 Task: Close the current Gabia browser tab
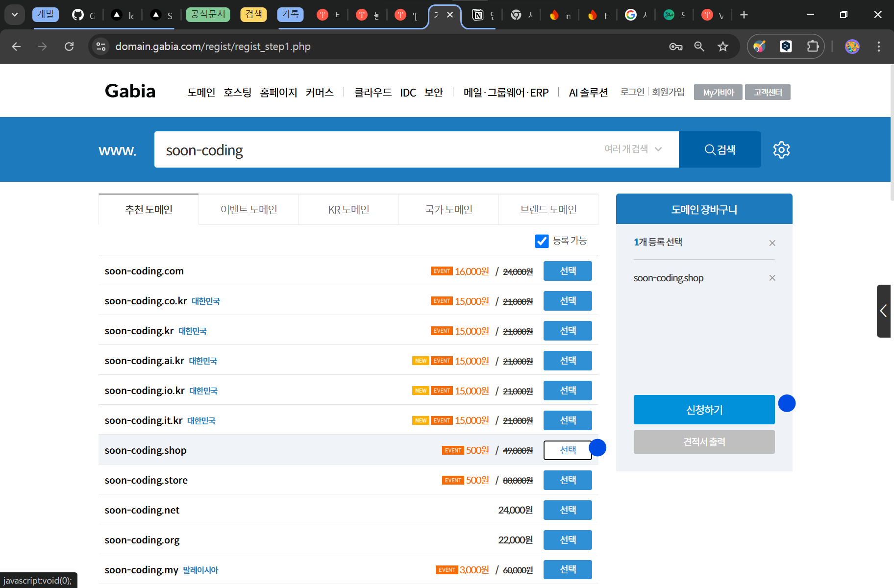point(450,15)
